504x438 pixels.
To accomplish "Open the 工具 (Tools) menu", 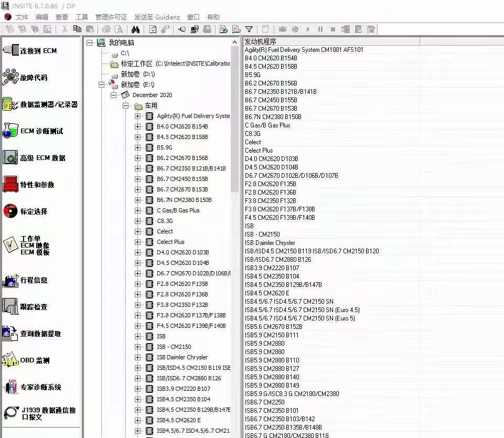I will tap(82, 17).
